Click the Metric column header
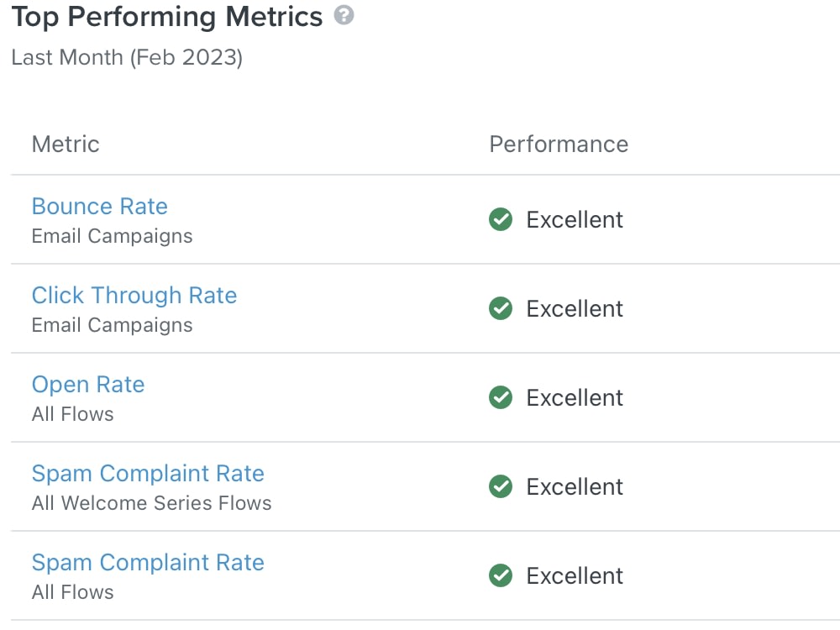 pyautogui.click(x=65, y=144)
